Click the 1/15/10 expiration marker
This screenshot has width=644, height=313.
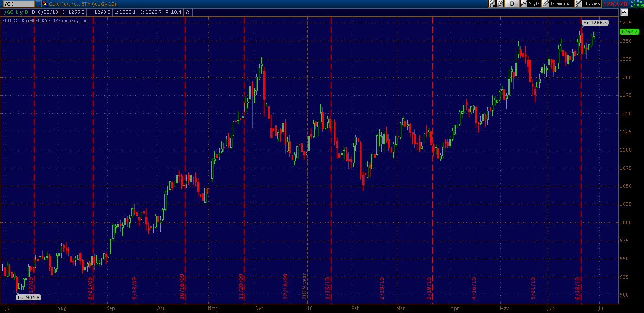328,288
